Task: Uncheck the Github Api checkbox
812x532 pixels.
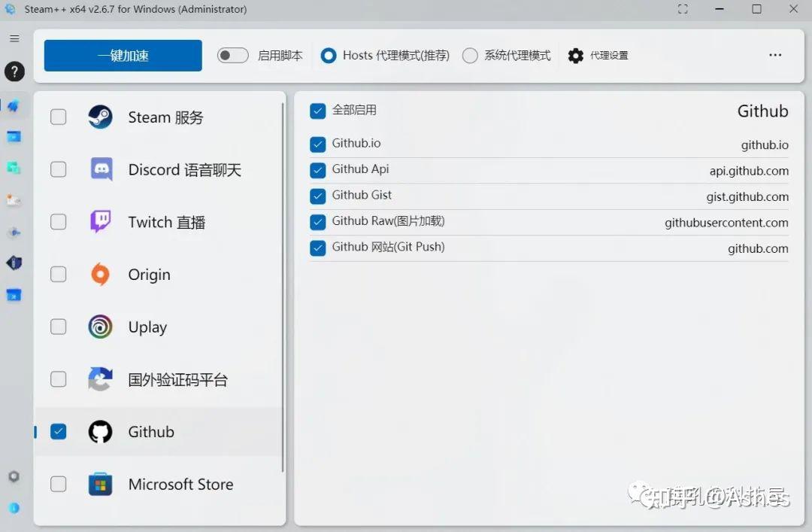Action: [x=317, y=170]
